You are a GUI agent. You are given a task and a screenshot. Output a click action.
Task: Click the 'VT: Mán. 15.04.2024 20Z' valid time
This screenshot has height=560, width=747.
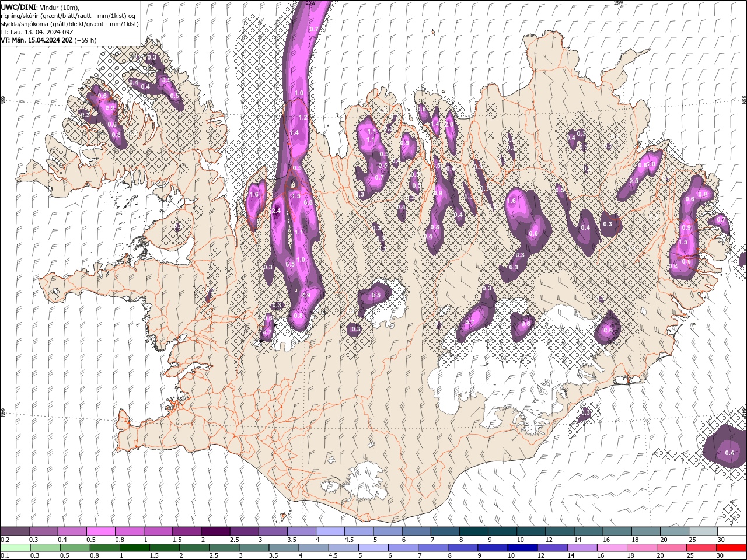pyautogui.click(x=36, y=40)
